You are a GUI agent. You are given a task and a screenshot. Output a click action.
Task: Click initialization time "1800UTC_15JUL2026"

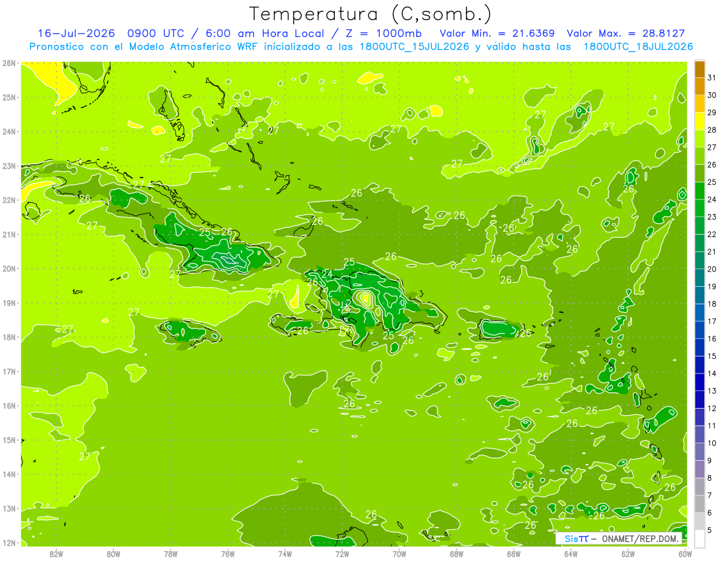pos(414,46)
